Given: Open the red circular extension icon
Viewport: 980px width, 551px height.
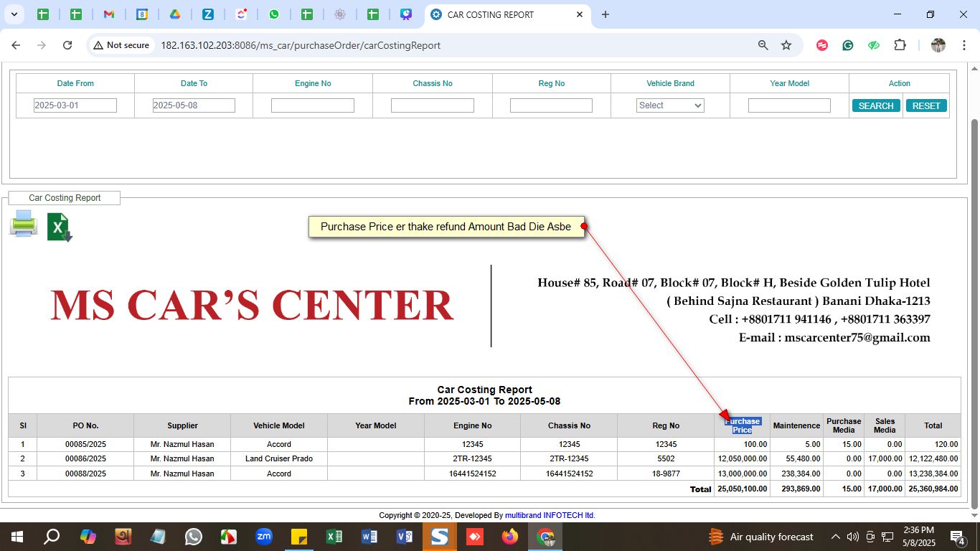Looking at the screenshot, I should tap(822, 45).
